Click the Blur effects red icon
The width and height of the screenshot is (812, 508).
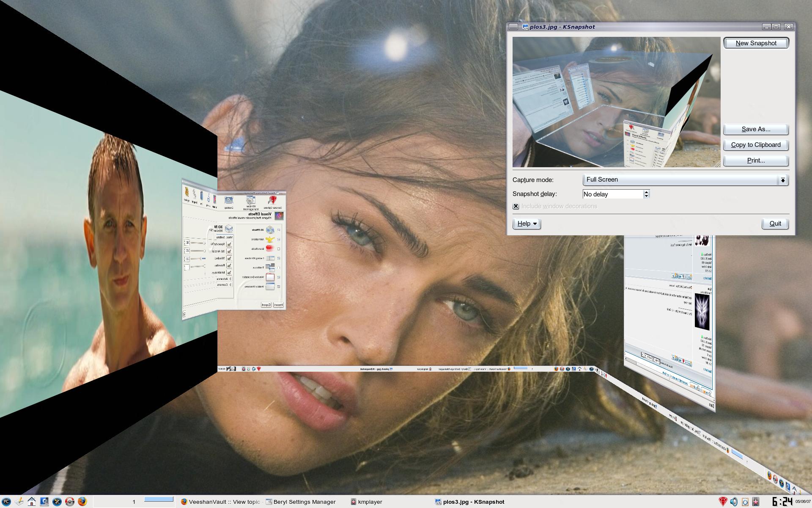click(270, 248)
